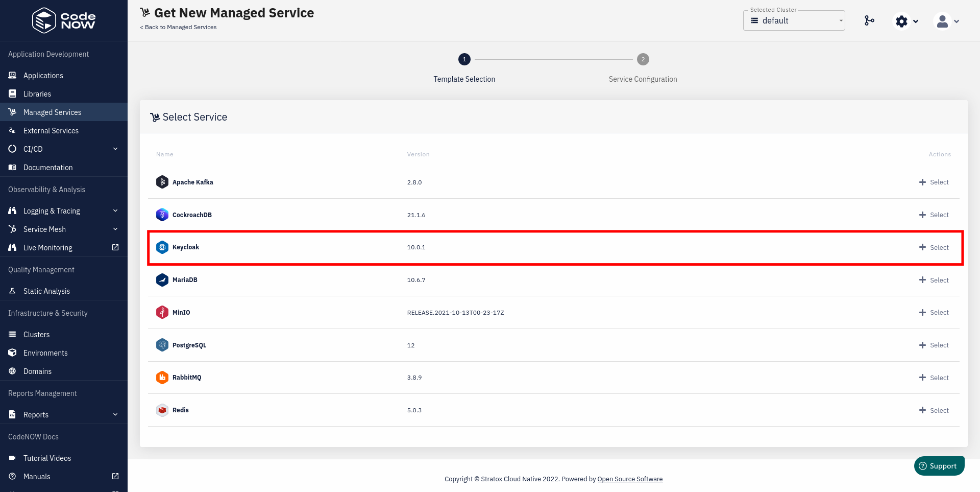Click the Keycloak service icon
The height and width of the screenshot is (492, 980).
pos(162,247)
